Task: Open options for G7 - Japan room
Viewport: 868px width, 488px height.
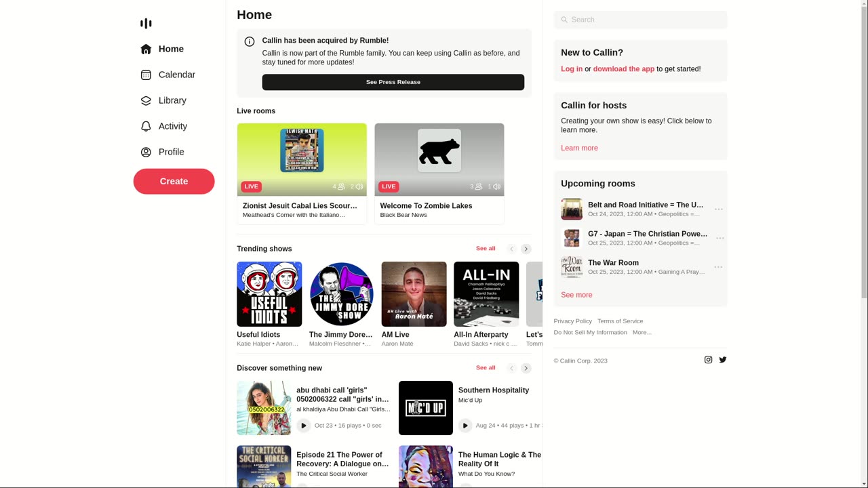Action: coord(719,238)
